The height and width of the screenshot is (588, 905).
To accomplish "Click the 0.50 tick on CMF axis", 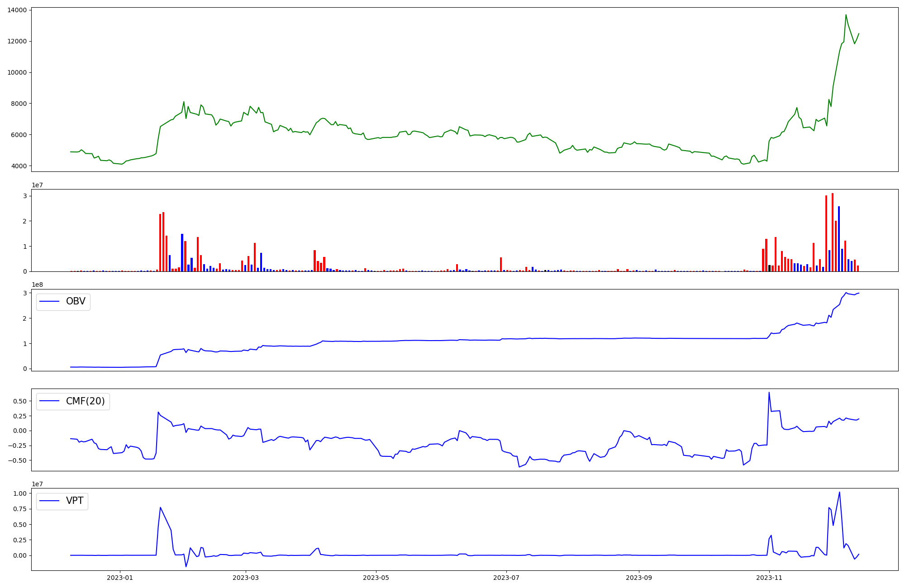I will [x=19, y=401].
